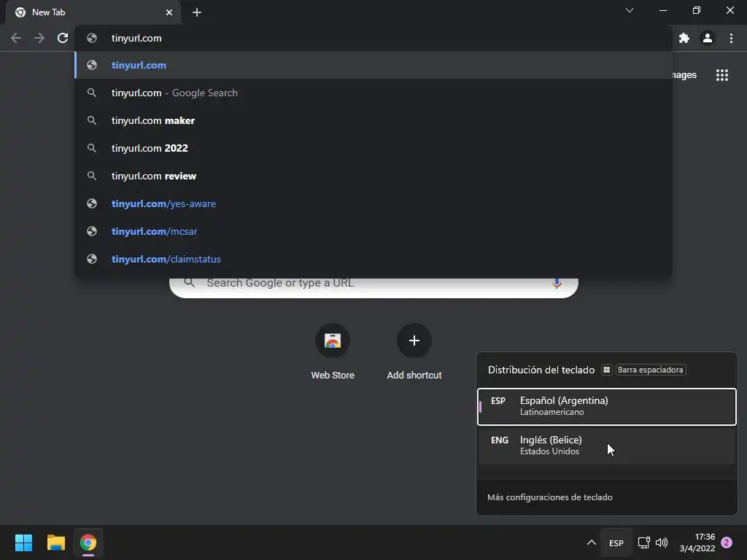Open a new tab with plus button
747x560 pixels.
[x=197, y=12]
